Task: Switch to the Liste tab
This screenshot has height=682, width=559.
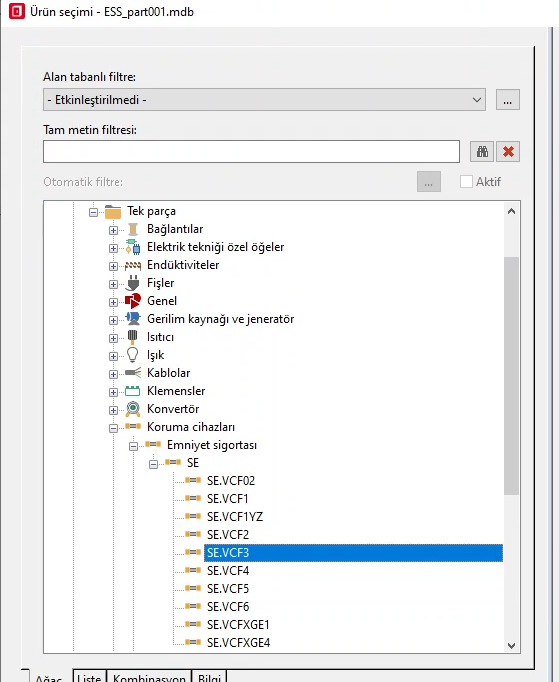Action: coord(89,677)
